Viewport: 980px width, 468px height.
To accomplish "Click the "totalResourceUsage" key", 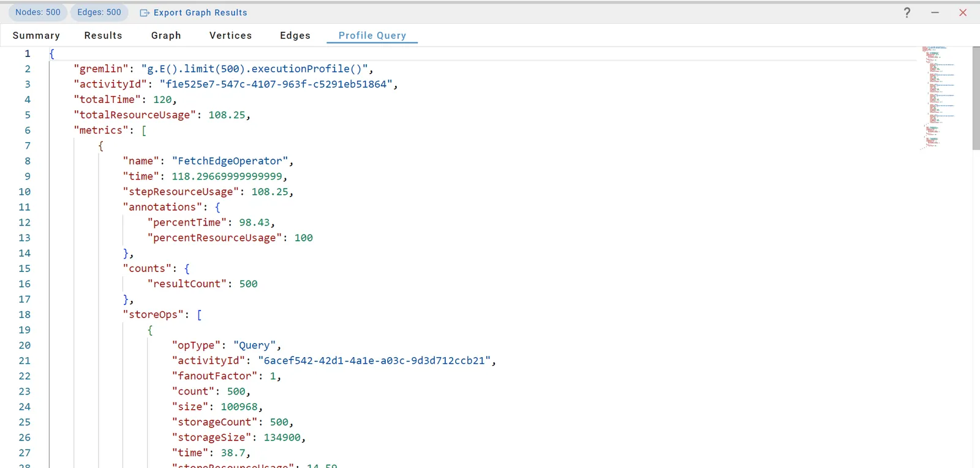I will (135, 115).
